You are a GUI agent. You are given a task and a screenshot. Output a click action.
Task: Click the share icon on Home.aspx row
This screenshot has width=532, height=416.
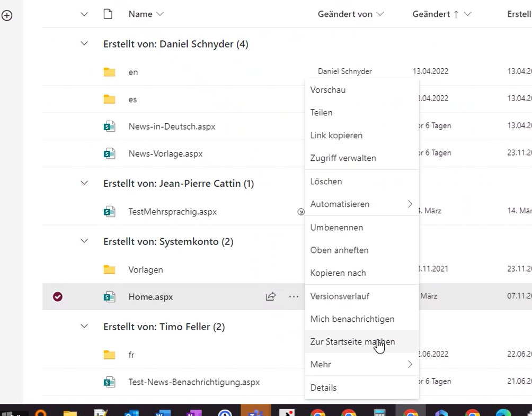(x=270, y=296)
